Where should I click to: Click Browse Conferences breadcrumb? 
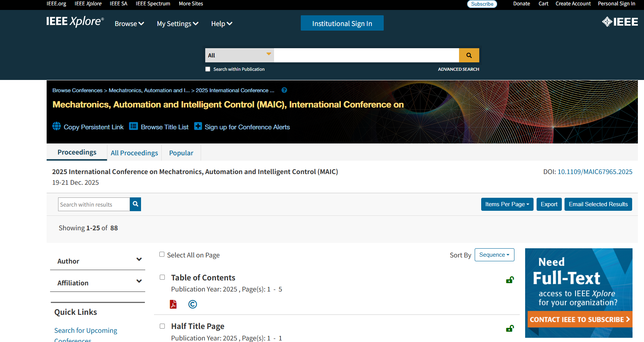(x=77, y=91)
